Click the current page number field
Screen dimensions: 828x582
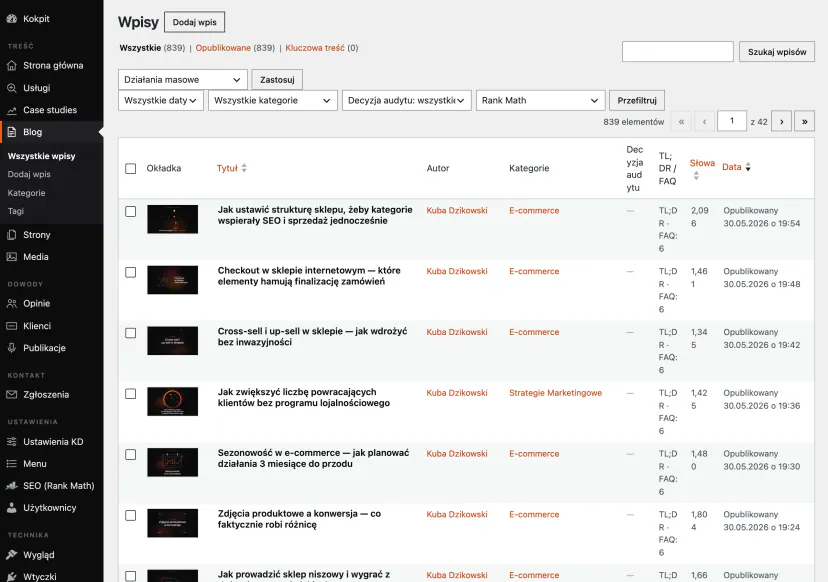[x=731, y=121]
